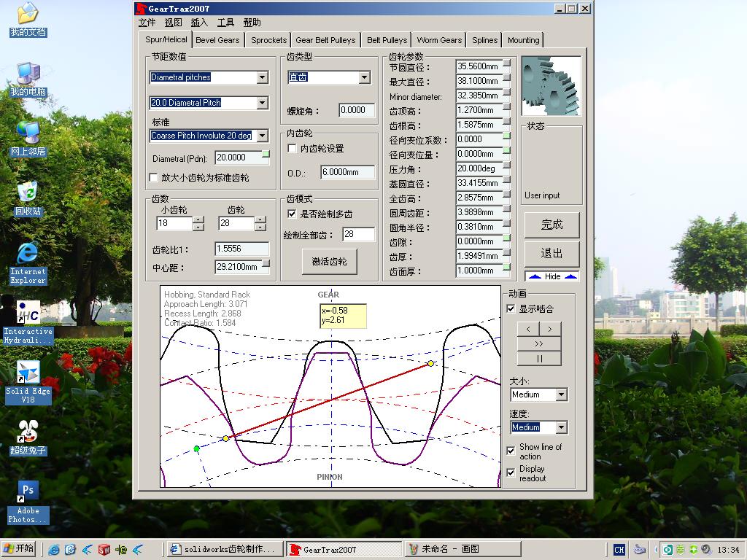Click the GearTrax2007 title bar icon
Screen dimensions: 747x560
click(x=141, y=9)
